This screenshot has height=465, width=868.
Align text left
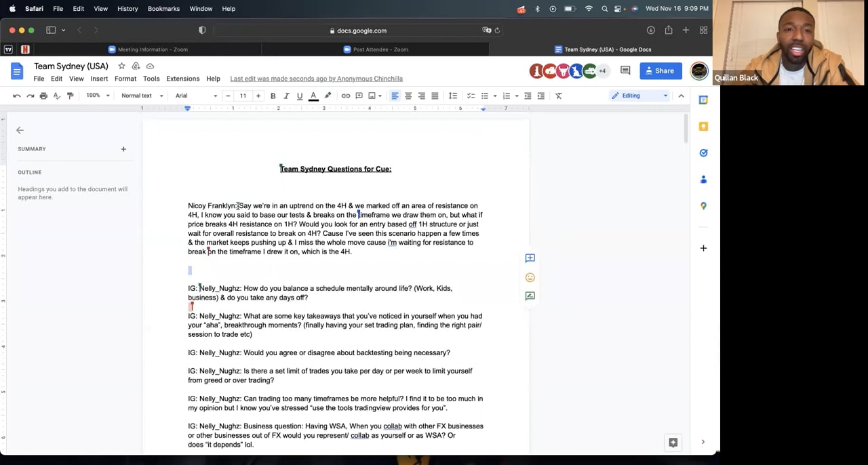[395, 96]
